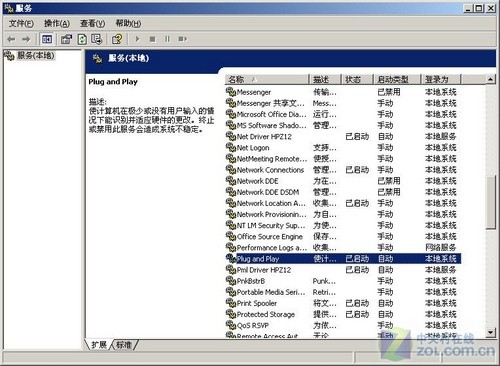
Task: Click gear icon of Office Source Engine
Action: point(231,236)
